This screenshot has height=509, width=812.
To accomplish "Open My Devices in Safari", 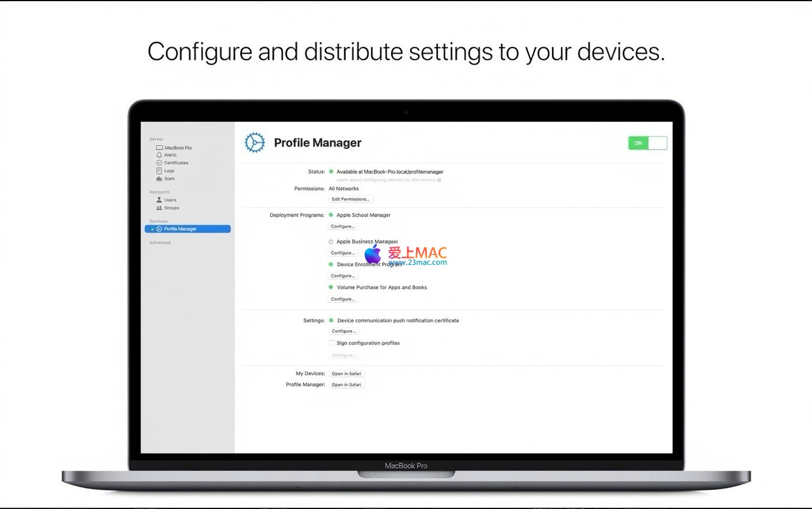I will click(x=347, y=373).
